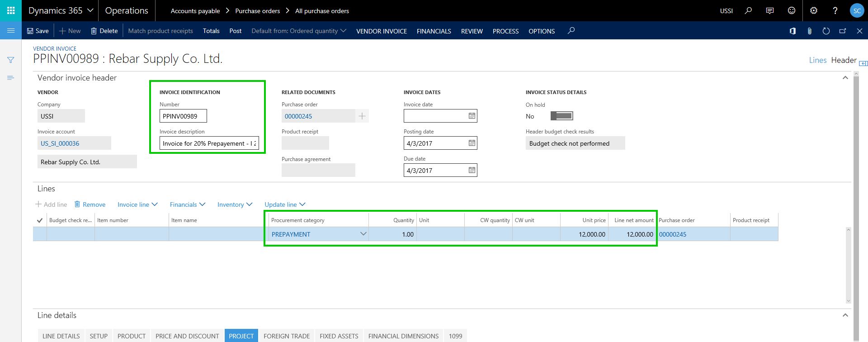Click the New button

(70, 31)
